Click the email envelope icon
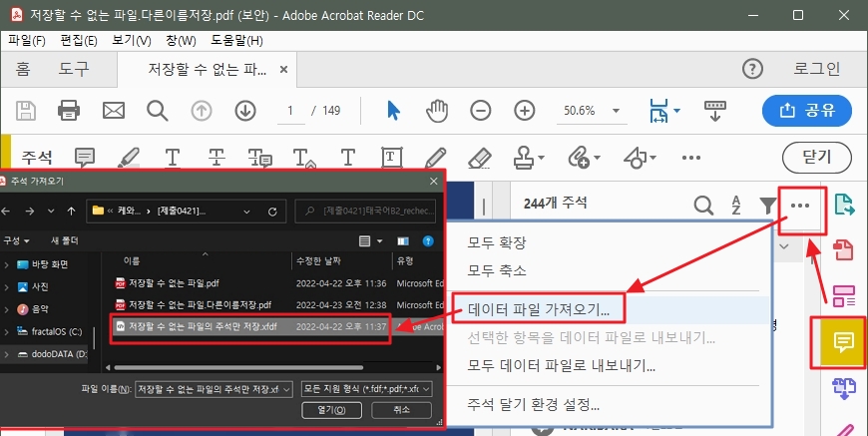The image size is (868, 436). tap(114, 111)
